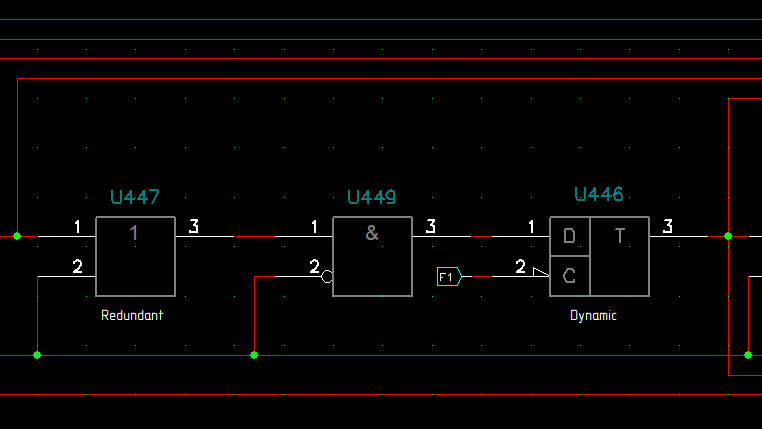
Task: Click the U447 reference designator label
Action: [135, 198]
